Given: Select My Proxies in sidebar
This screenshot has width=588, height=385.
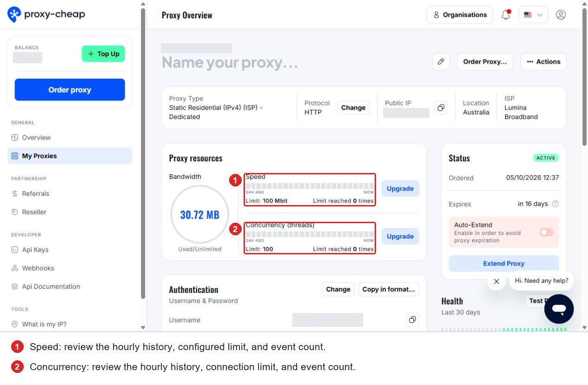Looking at the screenshot, I should click(70, 156).
